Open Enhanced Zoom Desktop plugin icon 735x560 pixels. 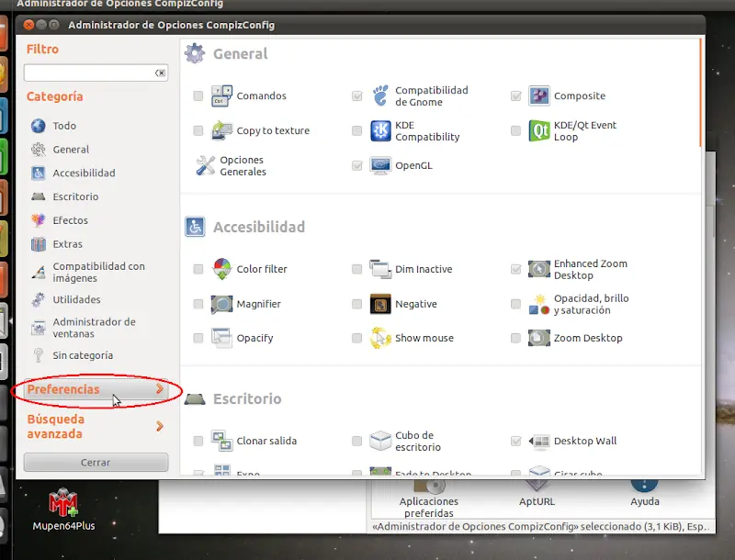tap(539, 269)
